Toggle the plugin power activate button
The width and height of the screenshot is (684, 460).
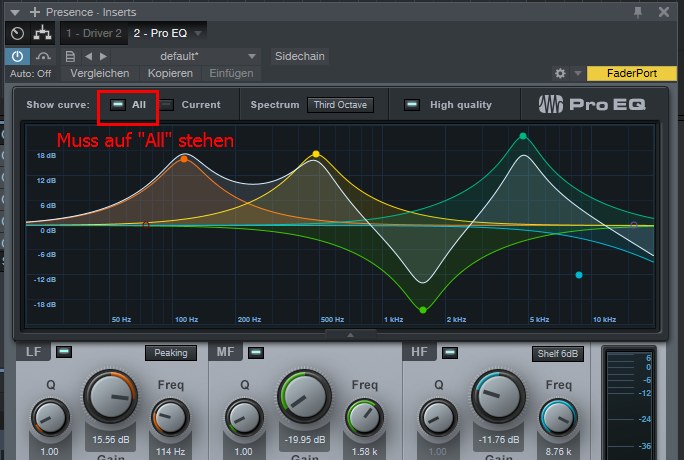tap(17, 56)
